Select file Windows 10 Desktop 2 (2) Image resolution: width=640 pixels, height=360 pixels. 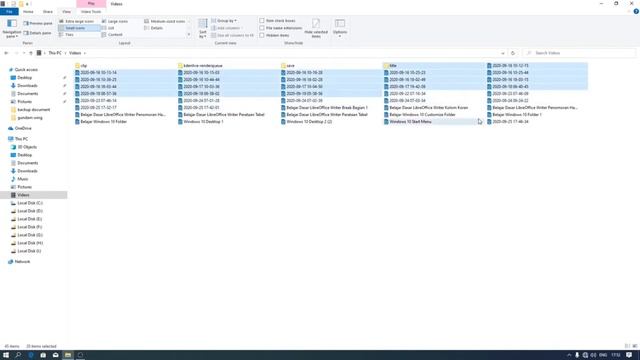coord(307,122)
